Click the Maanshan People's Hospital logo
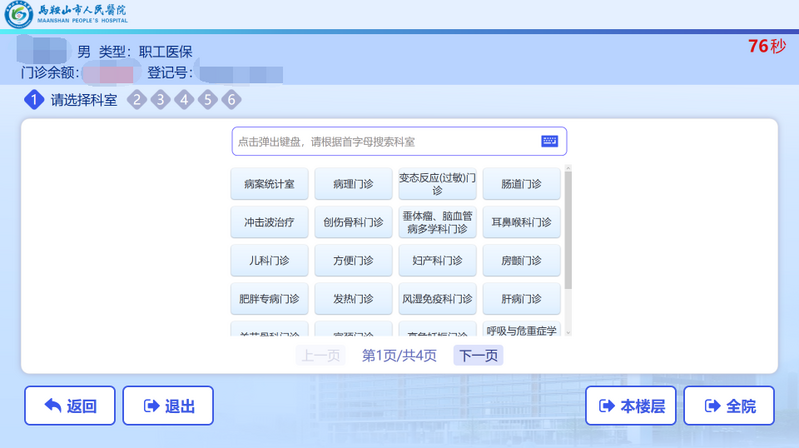799x448 pixels. click(x=66, y=14)
